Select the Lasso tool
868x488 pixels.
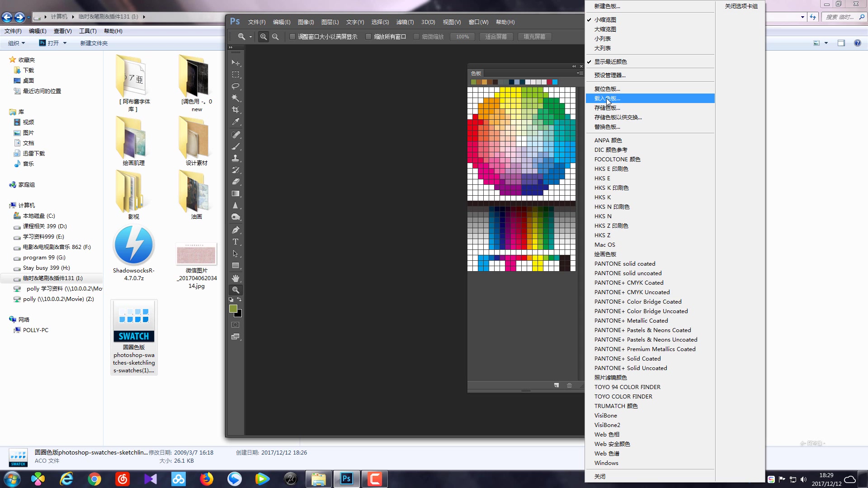236,86
